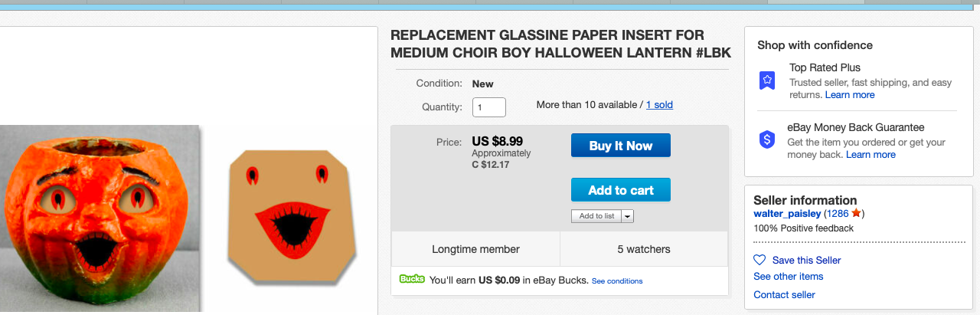
Task: Visit the walter_paisley seller profile
Action: (787, 214)
